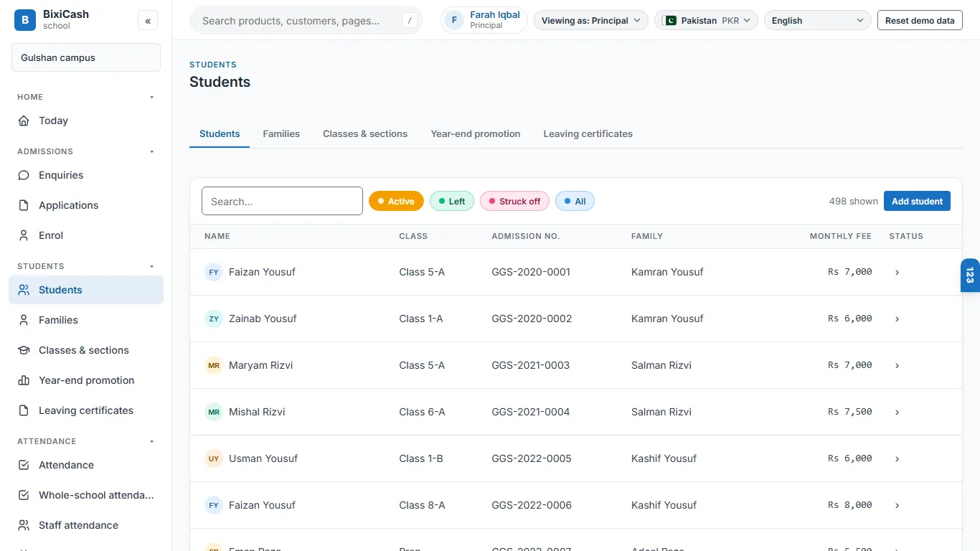Select the Gulshan campus selector
Image resolution: width=980 pixels, height=551 pixels.
(86, 57)
